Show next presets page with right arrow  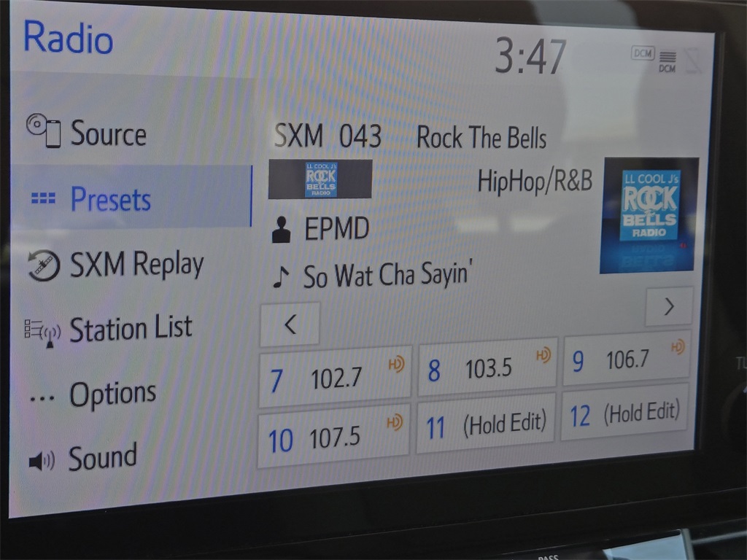668,307
